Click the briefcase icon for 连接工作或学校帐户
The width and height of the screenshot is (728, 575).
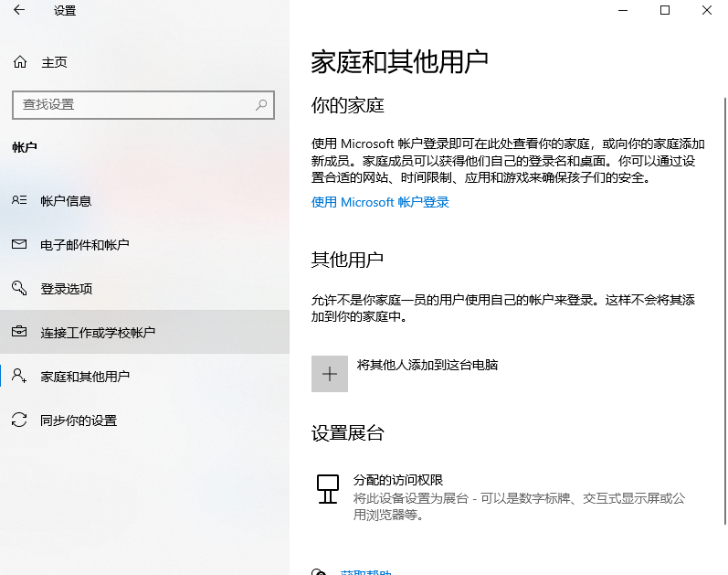[x=19, y=333]
